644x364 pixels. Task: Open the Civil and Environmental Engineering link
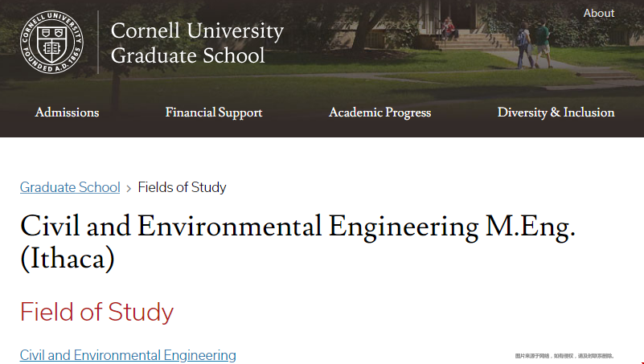pos(128,355)
